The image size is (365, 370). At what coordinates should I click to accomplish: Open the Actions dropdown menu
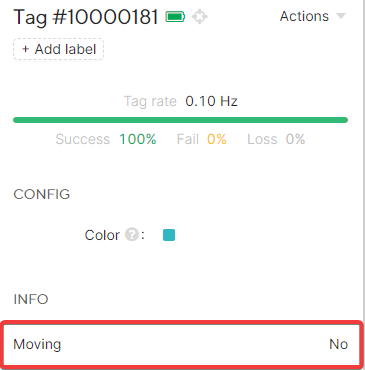click(x=313, y=16)
